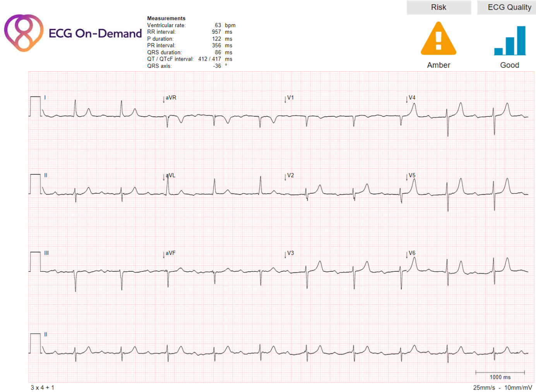Viewport: 536px width, 392px height.
Task: Click the lead I calibration pulse
Action: (35, 106)
